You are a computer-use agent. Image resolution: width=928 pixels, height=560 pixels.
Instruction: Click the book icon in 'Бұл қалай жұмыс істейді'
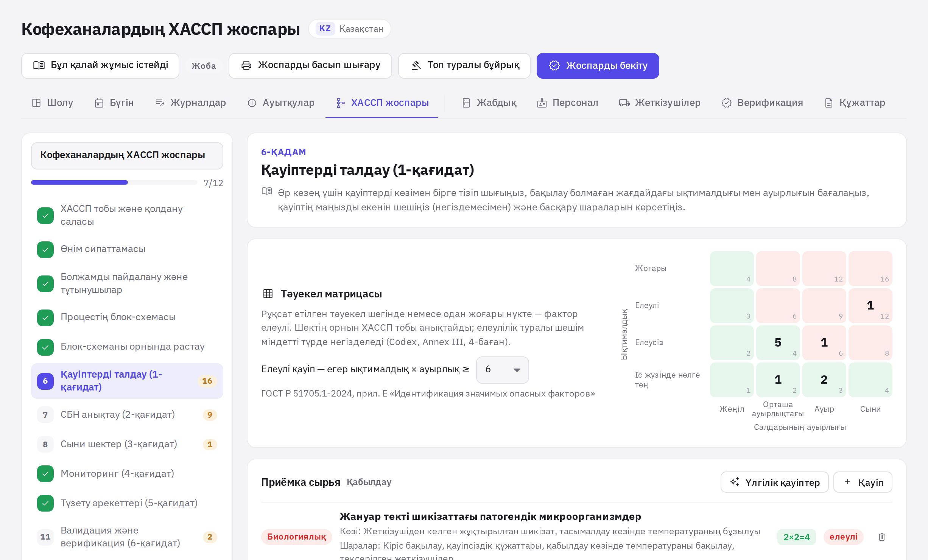[39, 65]
